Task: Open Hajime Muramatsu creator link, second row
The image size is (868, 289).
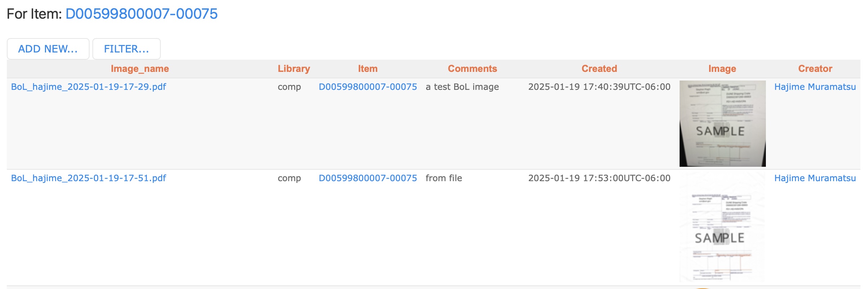Action: (x=815, y=178)
